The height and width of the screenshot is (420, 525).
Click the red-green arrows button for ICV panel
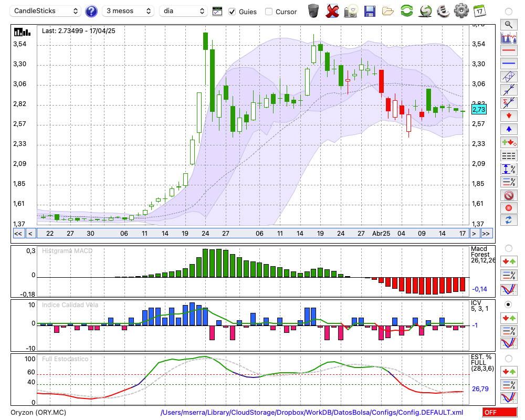point(509,318)
